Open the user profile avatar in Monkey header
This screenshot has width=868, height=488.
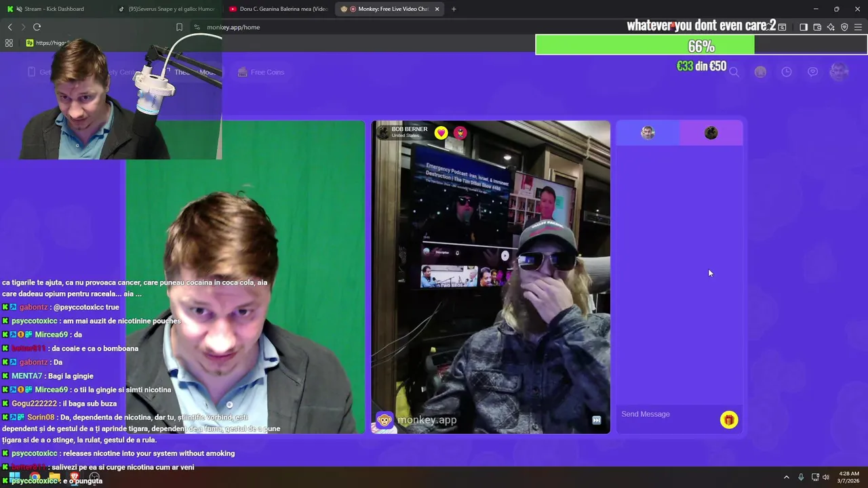point(840,72)
